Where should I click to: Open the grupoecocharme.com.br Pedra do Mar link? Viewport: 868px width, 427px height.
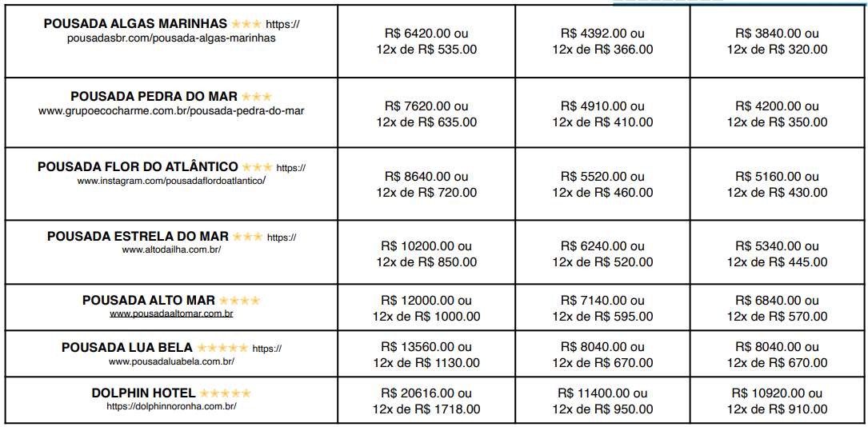coord(171,111)
